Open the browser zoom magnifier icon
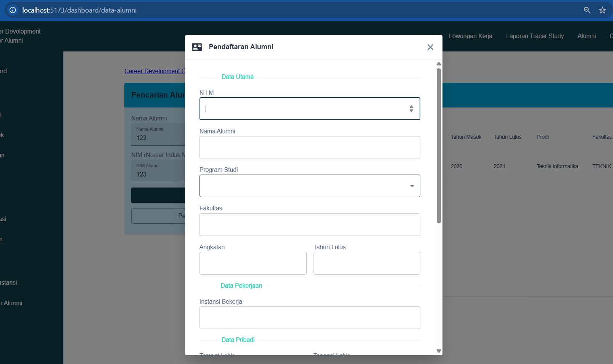The width and height of the screenshot is (613, 364). pyautogui.click(x=587, y=10)
